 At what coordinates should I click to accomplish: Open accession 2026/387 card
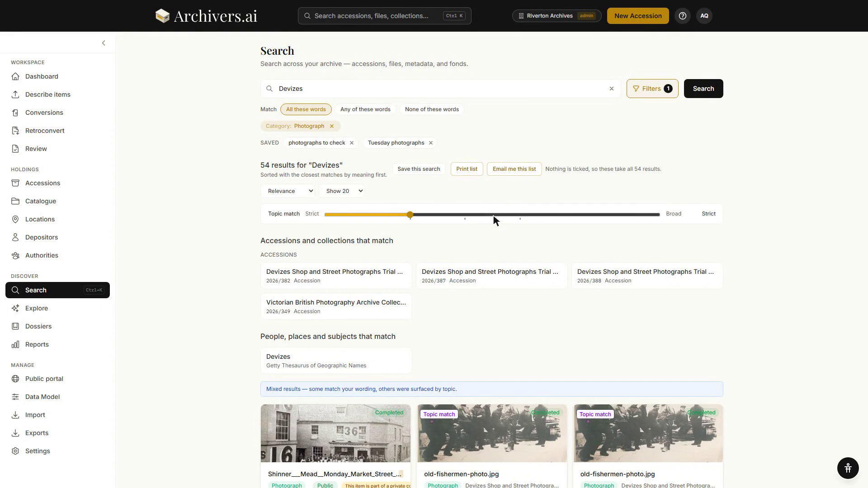click(x=491, y=276)
